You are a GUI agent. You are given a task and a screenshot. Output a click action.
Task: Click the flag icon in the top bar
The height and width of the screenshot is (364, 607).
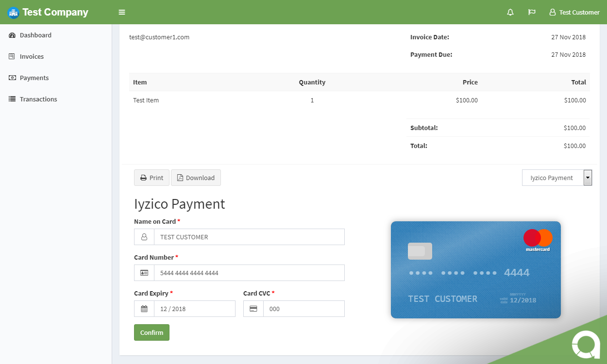[532, 12]
